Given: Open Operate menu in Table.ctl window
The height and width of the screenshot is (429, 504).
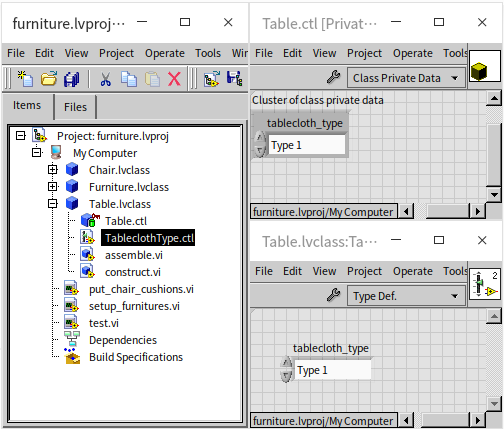Looking at the screenshot, I should tap(413, 53).
